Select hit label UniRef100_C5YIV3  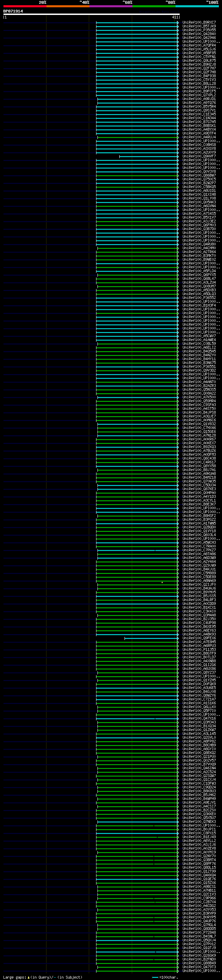(x=199, y=80)
